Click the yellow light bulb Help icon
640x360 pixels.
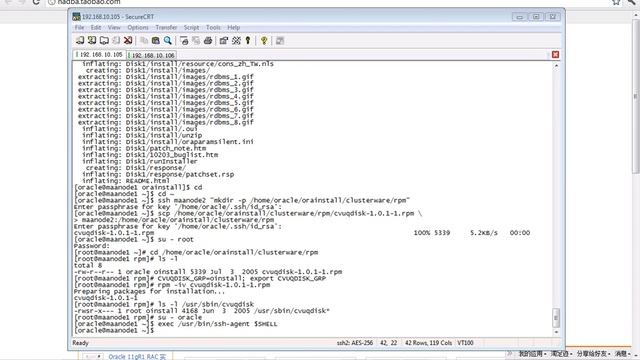point(264,40)
